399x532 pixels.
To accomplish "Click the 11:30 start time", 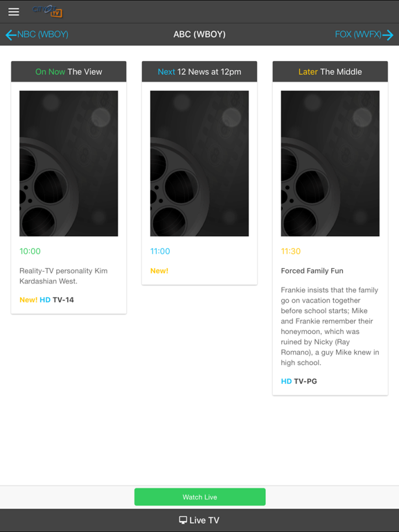I will (291, 251).
